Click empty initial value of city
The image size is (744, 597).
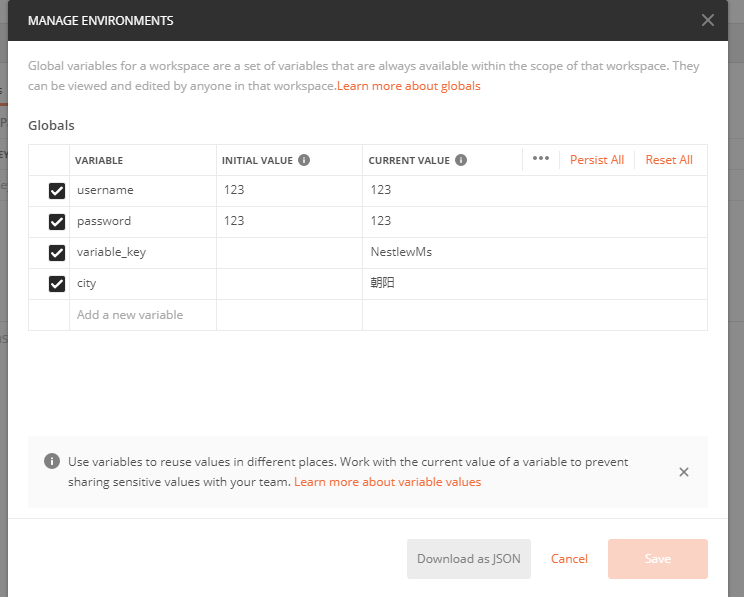289,284
